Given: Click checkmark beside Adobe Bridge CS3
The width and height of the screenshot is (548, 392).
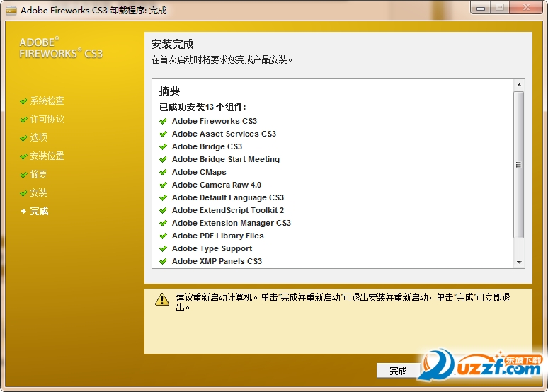Looking at the screenshot, I should coord(164,146).
